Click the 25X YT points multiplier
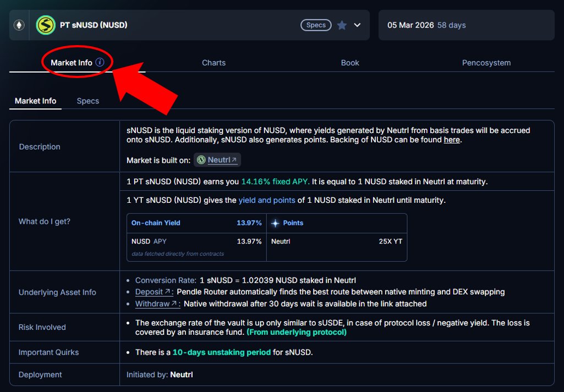 click(x=390, y=241)
